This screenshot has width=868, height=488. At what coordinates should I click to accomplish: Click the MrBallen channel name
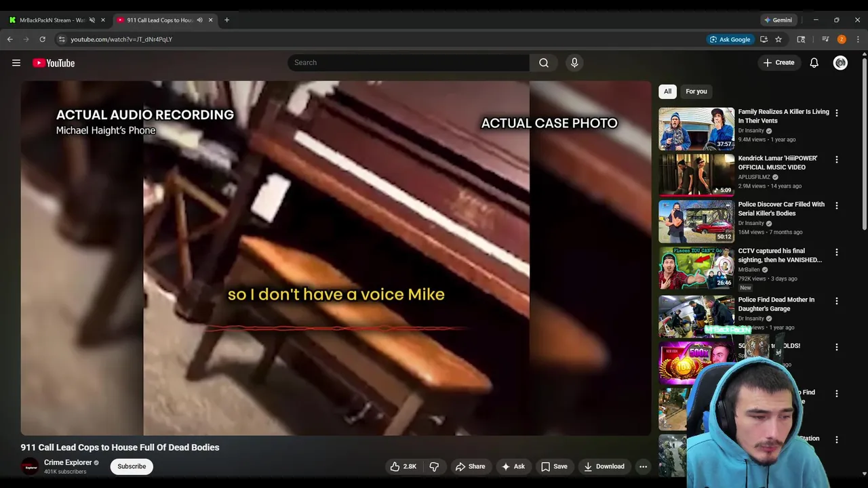point(749,270)
